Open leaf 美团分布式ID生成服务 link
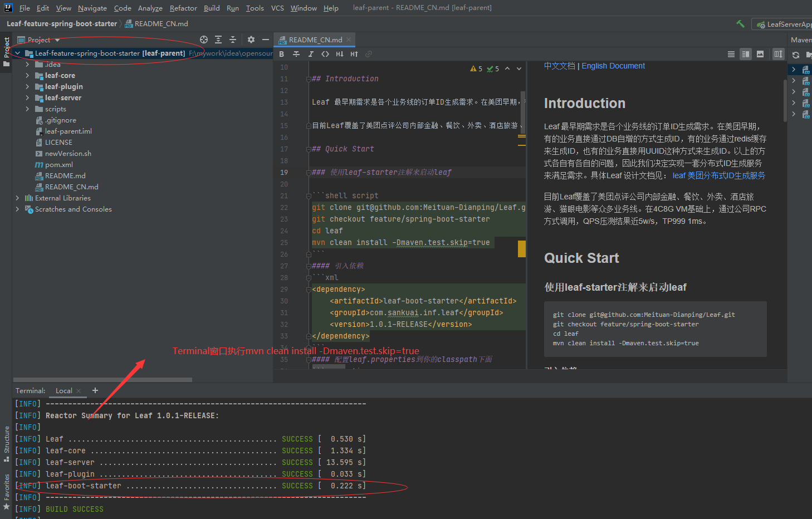Screen dimensions: 812x519 click(x=718, y=175)
